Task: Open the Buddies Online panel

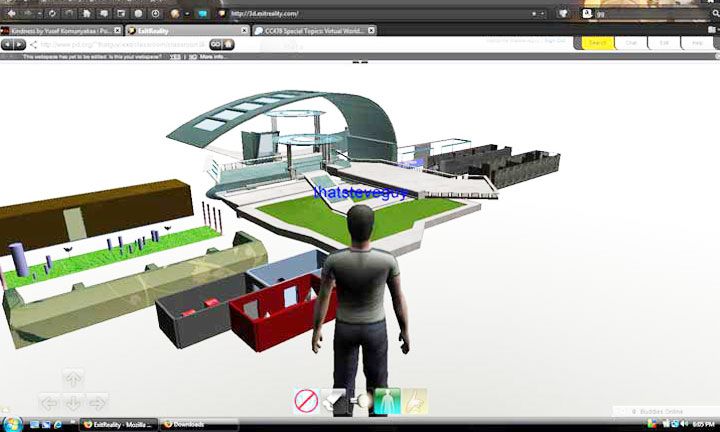Action: pyautogui.click(x=660, y=410)
